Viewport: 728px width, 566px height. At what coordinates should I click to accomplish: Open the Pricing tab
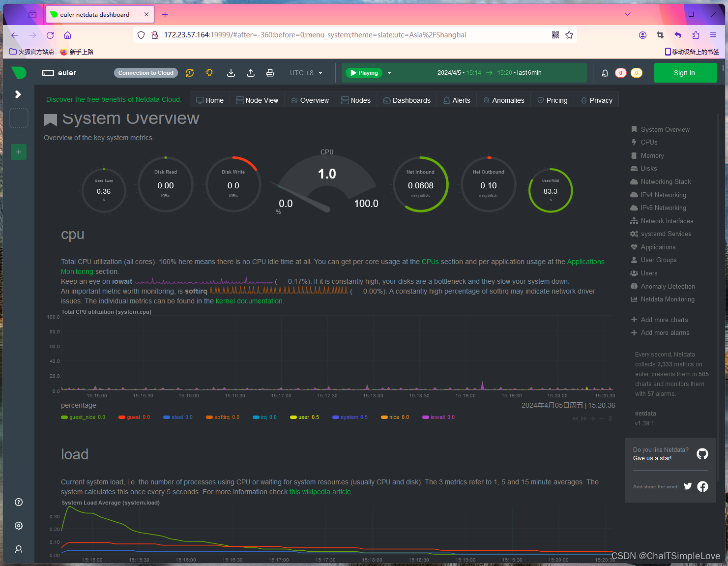tap(553, 100)
